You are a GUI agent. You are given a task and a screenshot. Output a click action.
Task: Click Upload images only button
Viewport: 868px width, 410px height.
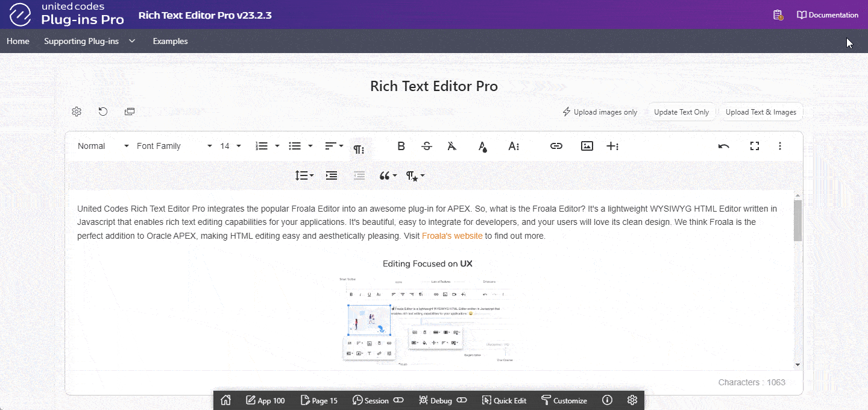600,112
